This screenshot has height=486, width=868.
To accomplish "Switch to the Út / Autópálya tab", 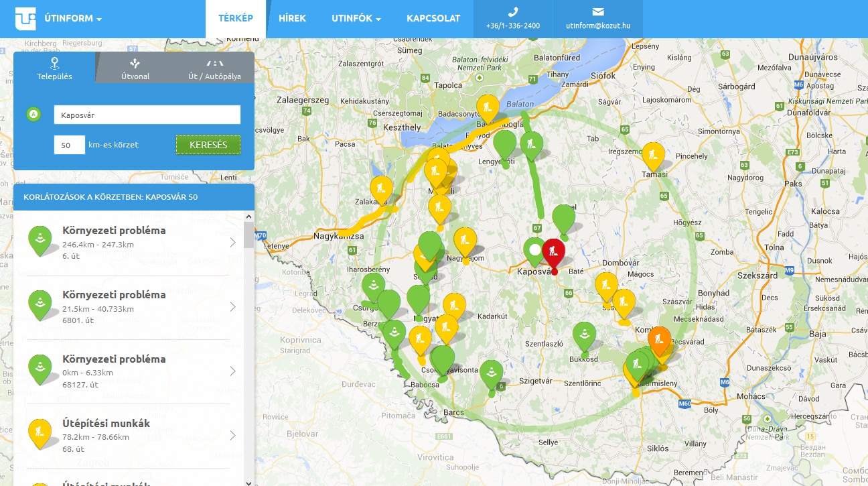I will click(x=214, y=68).
